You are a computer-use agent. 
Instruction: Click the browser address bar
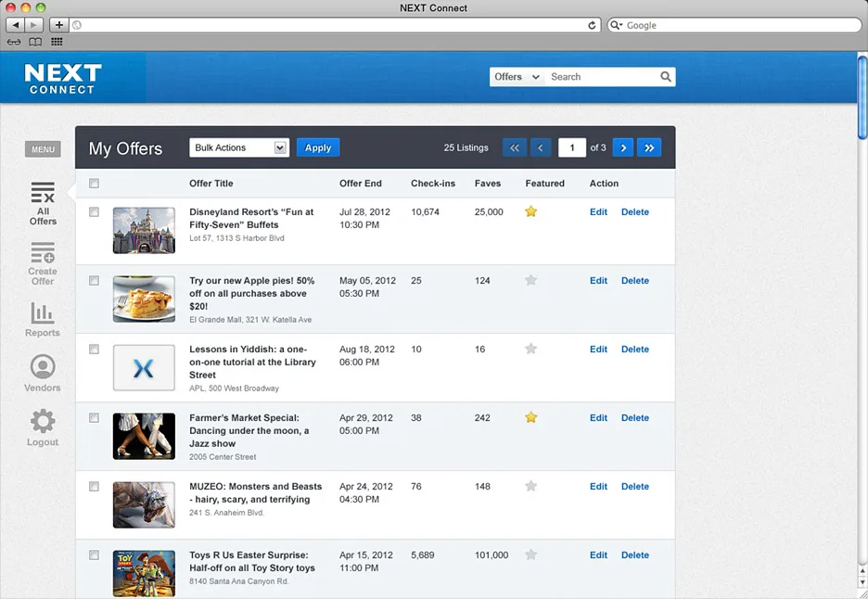click(335, 25)
